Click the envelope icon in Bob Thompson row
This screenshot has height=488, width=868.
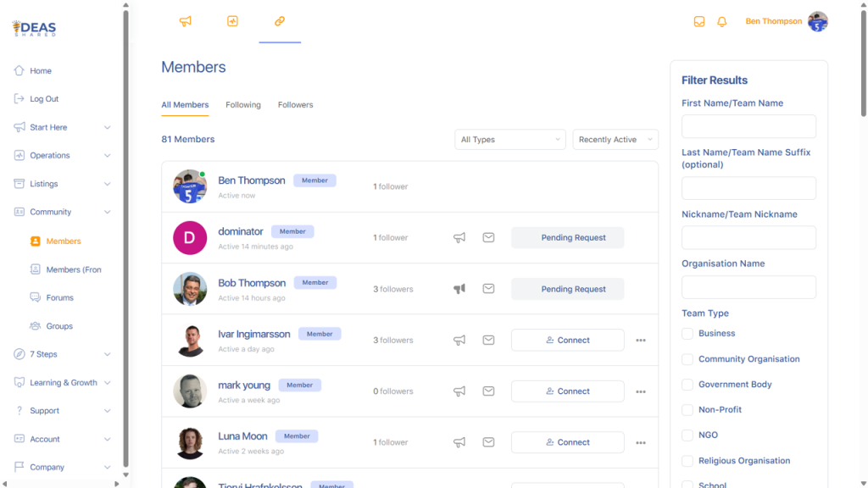488,289
